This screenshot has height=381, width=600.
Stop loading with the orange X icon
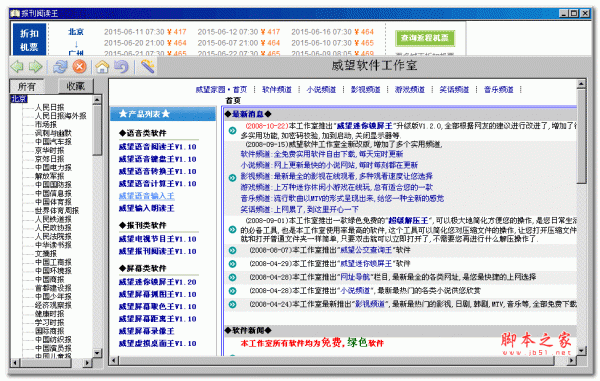coord(80,67)
